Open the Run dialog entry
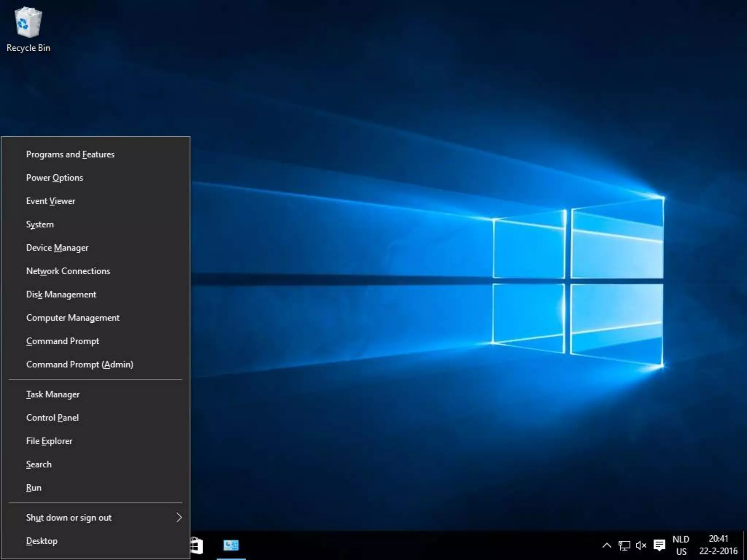 [x=96, y=487]
